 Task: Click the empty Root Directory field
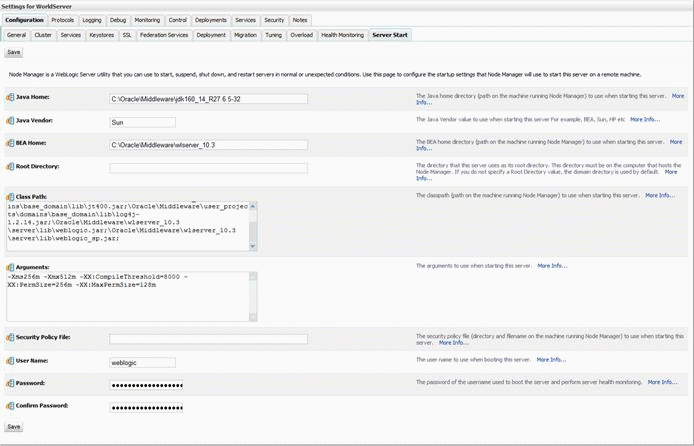pyautogui.click(x=208, y=168)
